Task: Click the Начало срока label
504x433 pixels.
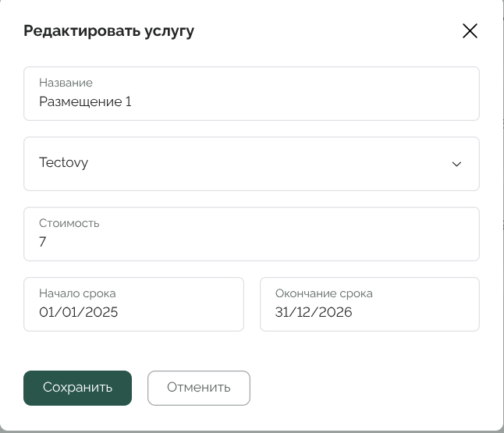Action: [77, 294]
